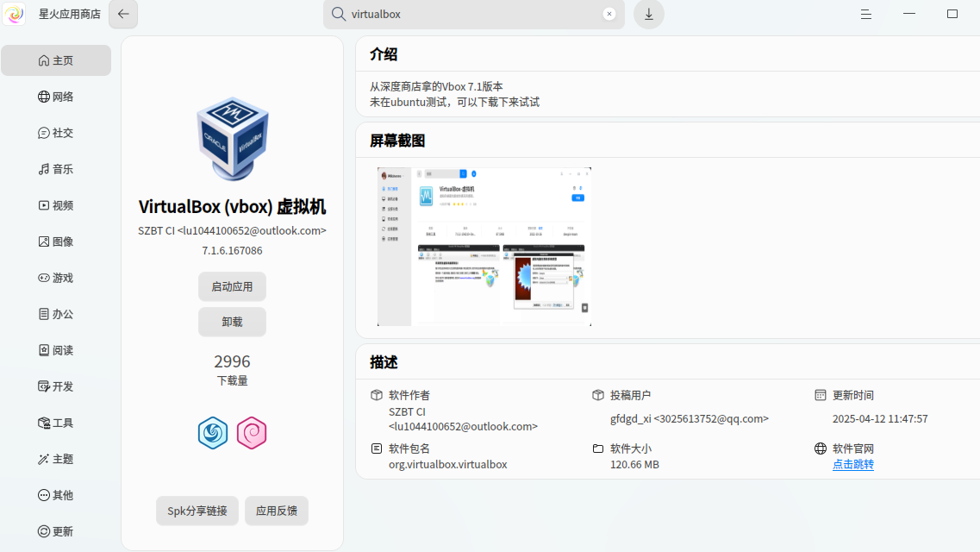The image size is (980, 552).
Task: Open the 主页 home category
Action: [x=56, y=60]
